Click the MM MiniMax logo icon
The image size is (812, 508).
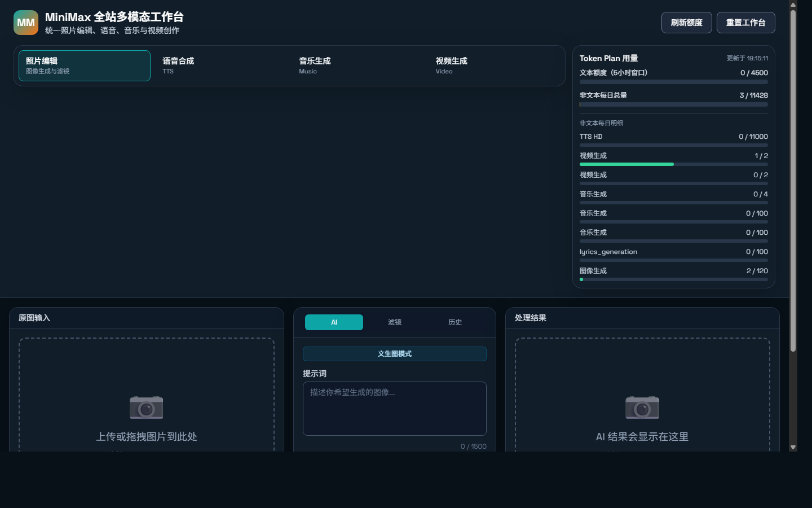coord(26,23)
